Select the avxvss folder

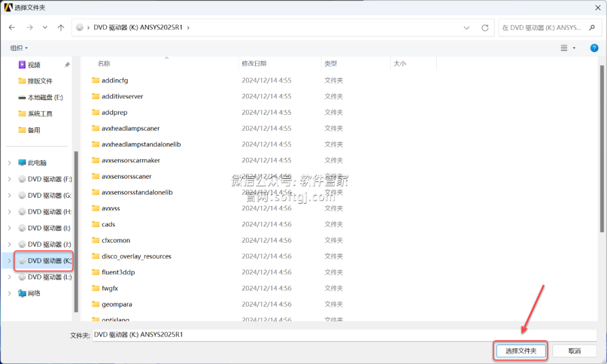coord(111,208)
